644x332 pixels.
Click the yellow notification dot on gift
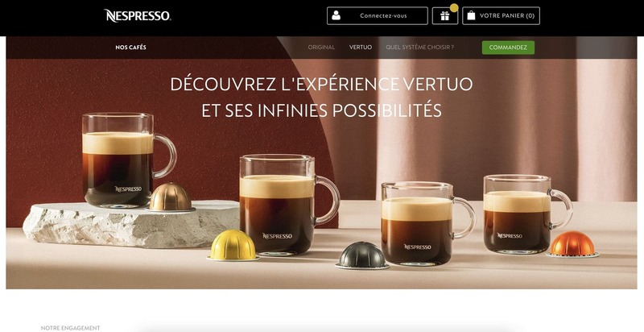click(x=454, y=7)
